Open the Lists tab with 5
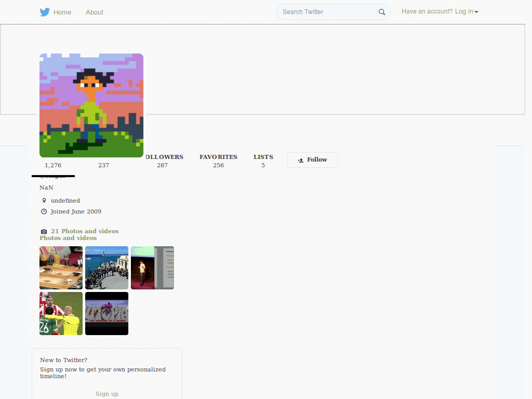The width and height of the screenshot is (532, 399). [x=263, y=161]
